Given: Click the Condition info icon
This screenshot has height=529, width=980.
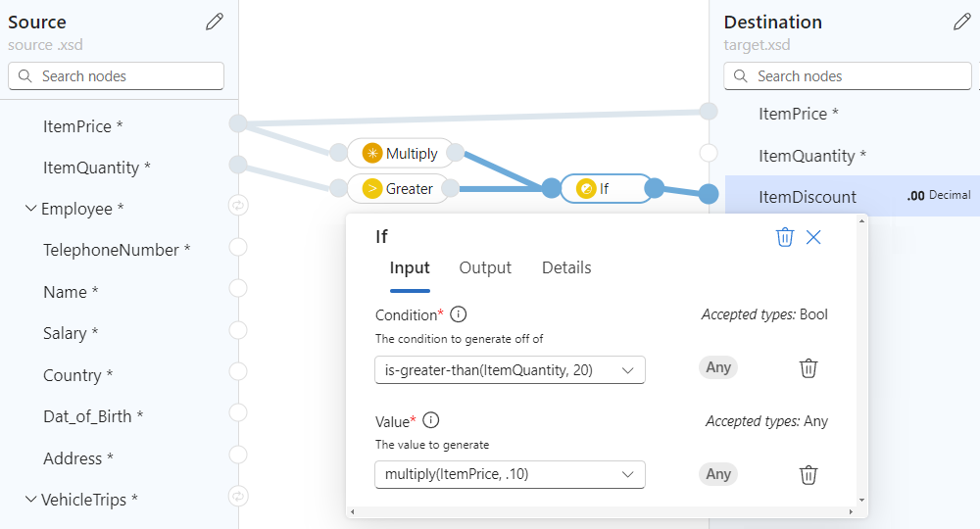Looking at the screenshot, I should 458,314.
